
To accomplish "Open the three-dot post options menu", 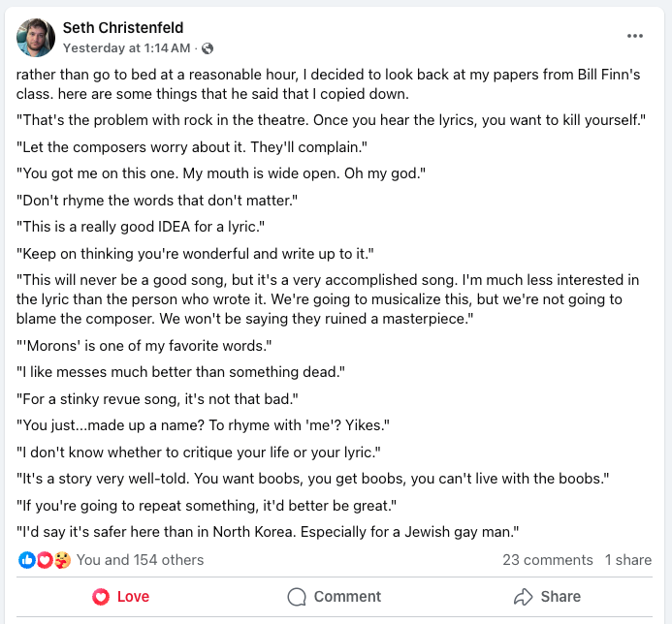I will [635, 37].
